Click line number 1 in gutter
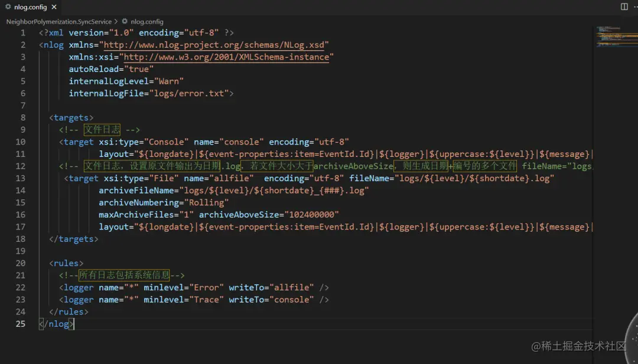 coord(23,32)
